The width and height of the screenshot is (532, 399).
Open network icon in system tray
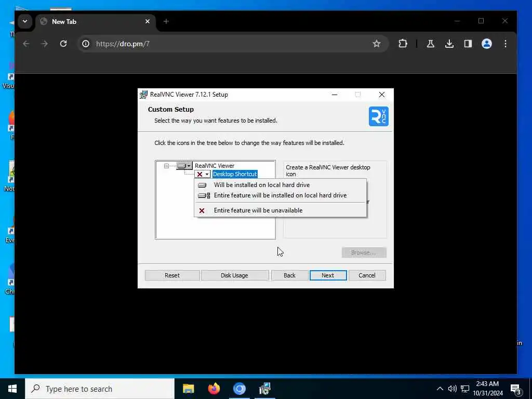465,389
